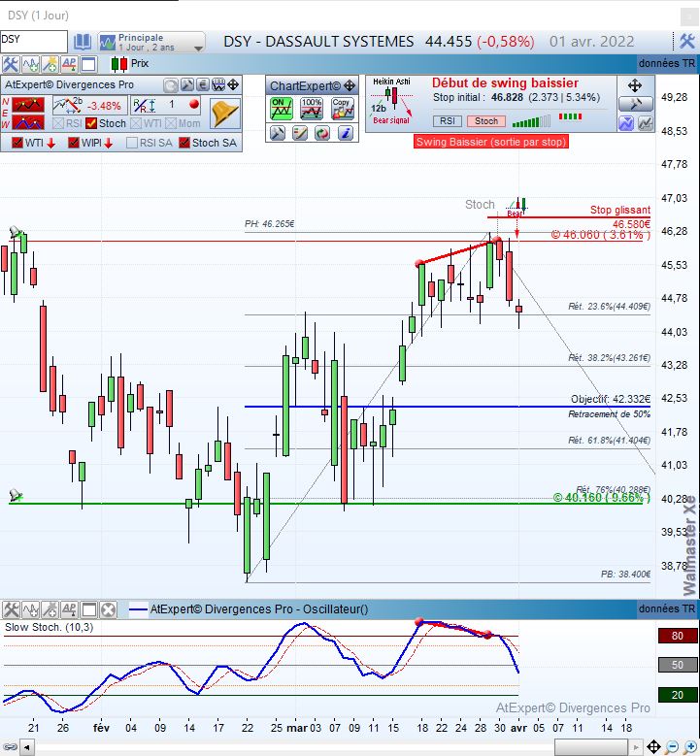Click the left scroll arrow of timeline
Screen dimensions: 700x756
(x=26, y=748)
